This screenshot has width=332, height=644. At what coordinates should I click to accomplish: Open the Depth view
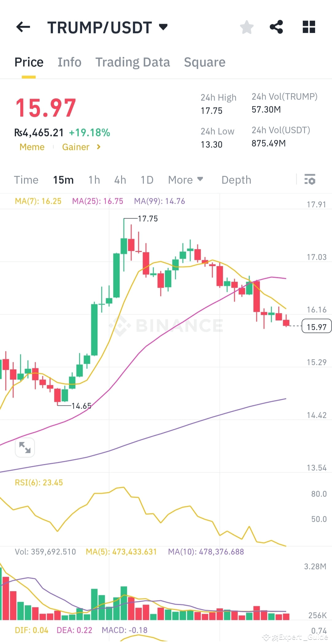point(236,180)
